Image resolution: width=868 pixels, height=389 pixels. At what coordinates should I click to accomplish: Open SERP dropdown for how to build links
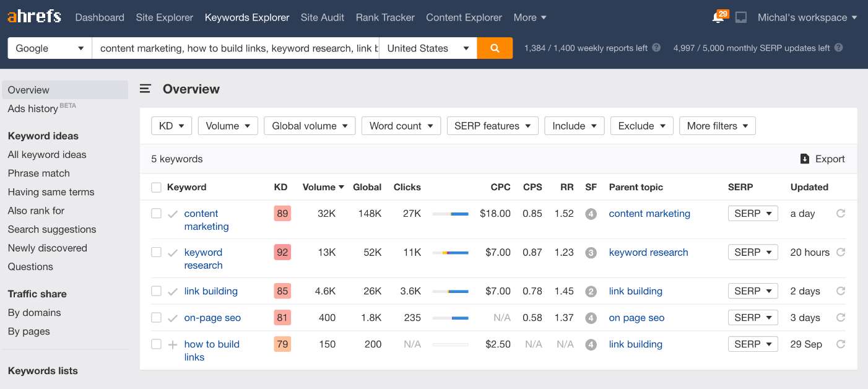tap(753, 344)
